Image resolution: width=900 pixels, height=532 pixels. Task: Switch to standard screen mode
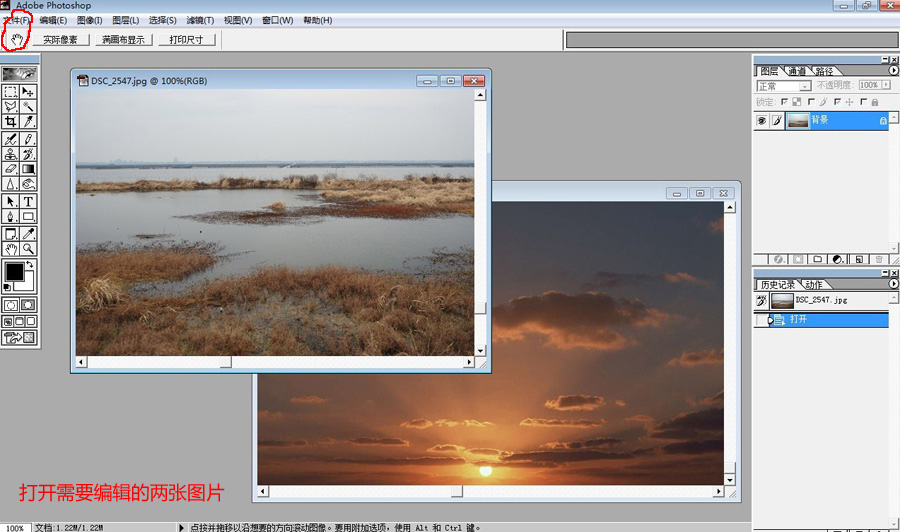(x=8, y=321)
